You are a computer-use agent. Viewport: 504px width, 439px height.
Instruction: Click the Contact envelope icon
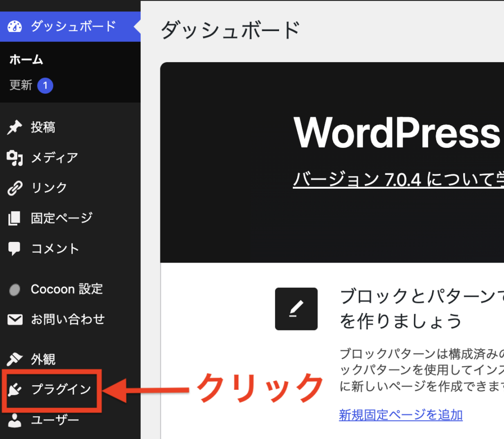click(x=15, y=319)
